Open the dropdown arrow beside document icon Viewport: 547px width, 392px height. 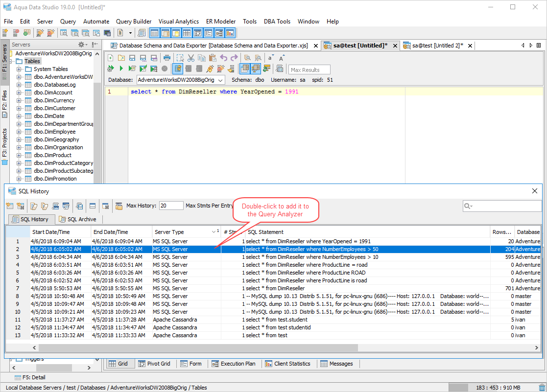pos(130,33)
